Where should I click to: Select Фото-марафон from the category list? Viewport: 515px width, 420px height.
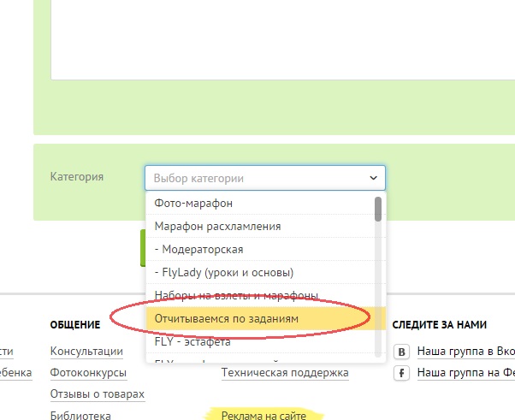(193, 204)
